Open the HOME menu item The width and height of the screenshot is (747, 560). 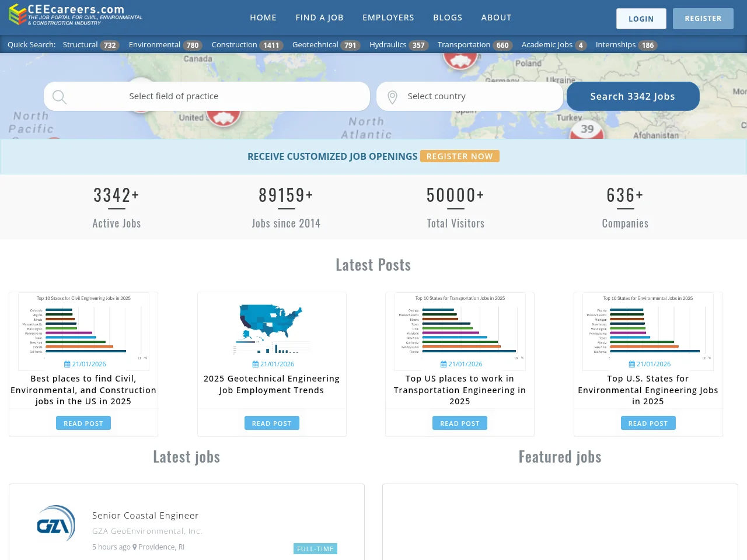click(263, 17)
